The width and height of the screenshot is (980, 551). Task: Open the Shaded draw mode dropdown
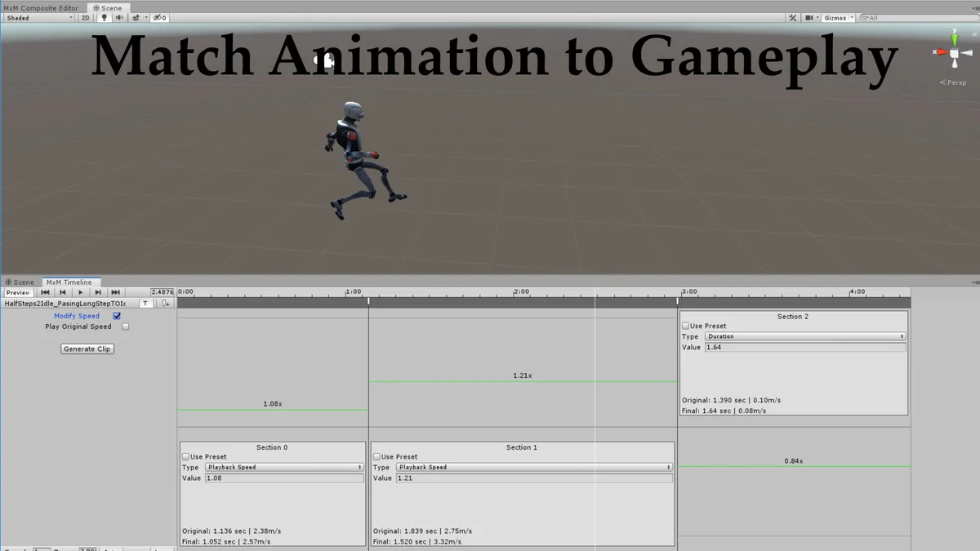click(x=37, y=17)
